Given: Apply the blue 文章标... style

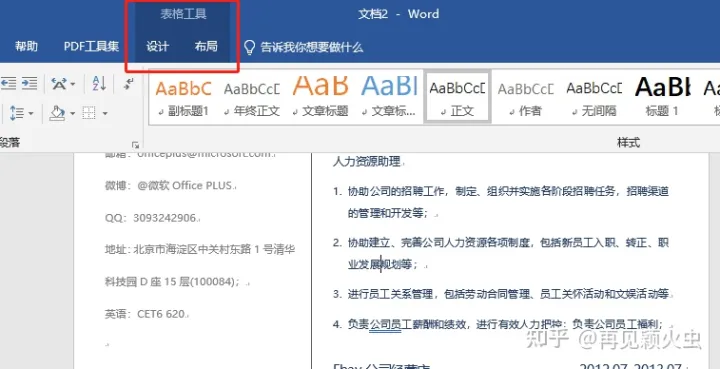Looking at the screenshot, I should (389, 97).
